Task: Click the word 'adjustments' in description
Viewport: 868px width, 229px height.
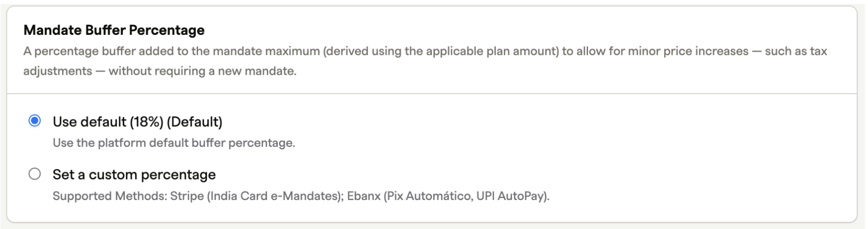Action: tap(58, 71)
